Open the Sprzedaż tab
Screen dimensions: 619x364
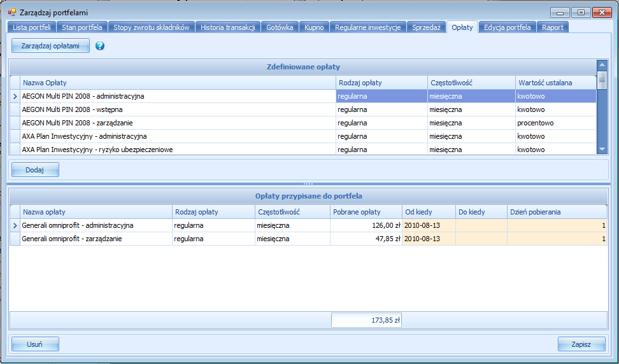click(x=426, y=27)
